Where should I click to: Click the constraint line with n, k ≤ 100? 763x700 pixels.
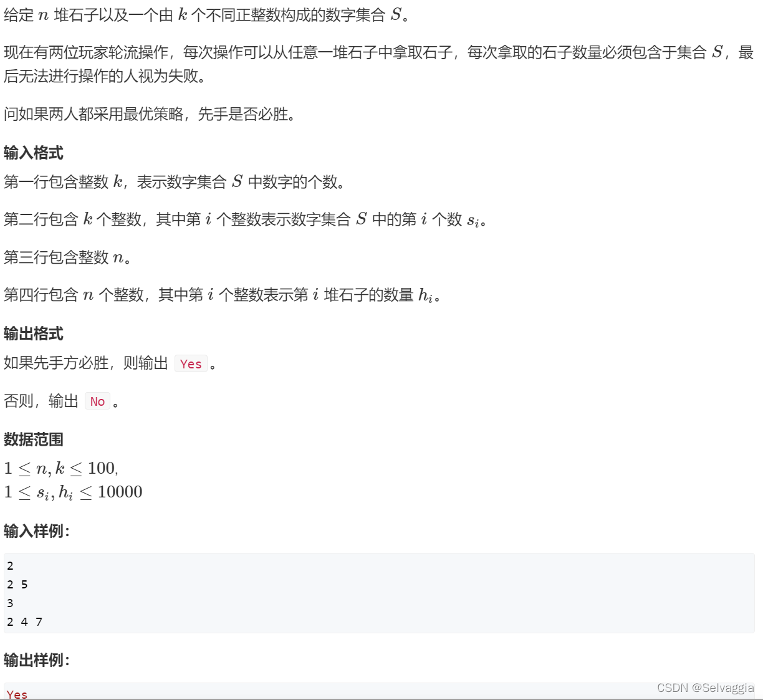click(x=61, y=468)
